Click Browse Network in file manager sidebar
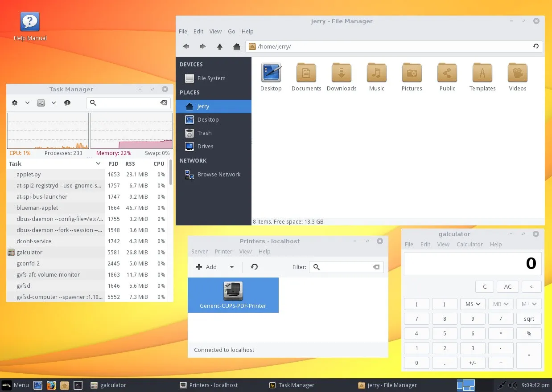Viewport: 552px width, 392px height. point(218,174)
